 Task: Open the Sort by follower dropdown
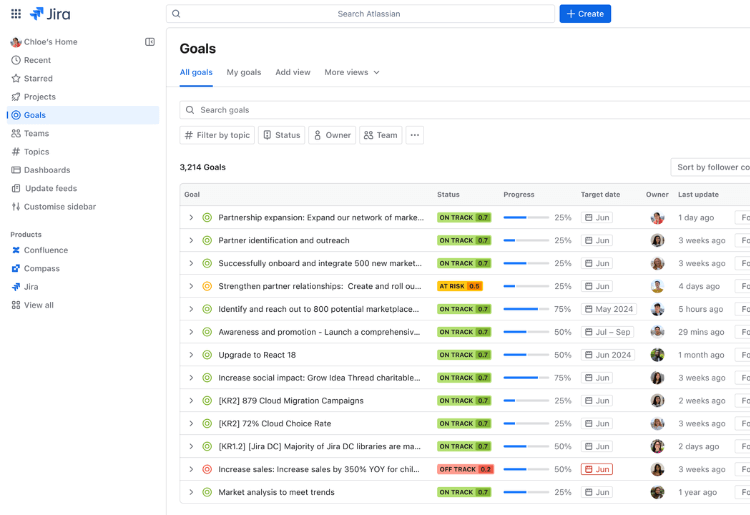pyautogui.click(x=710, y=167)
